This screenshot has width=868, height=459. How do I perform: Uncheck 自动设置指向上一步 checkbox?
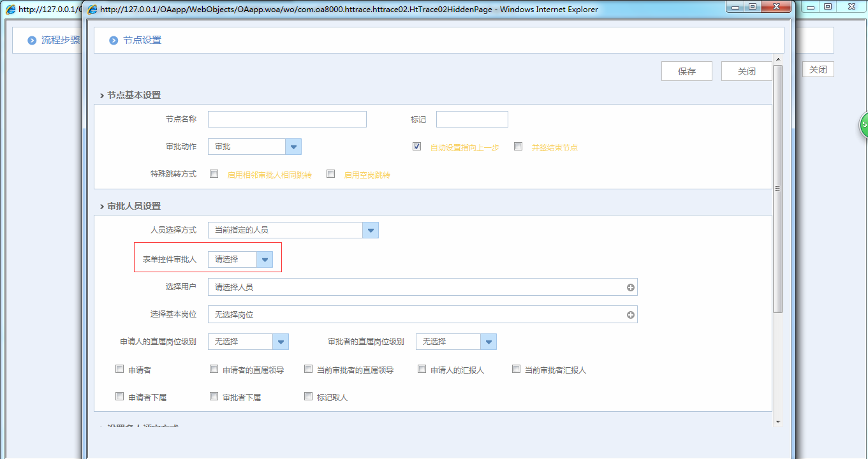pos(416,147)
